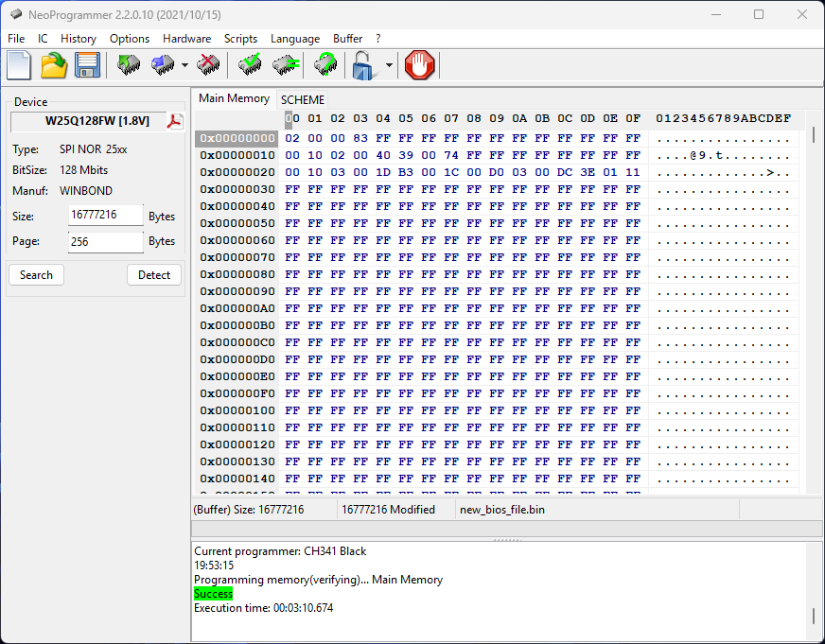The height and width of the screenshot is (644, 825).
Task: Open the Hardware menu
Action: (x=186, y=39)
